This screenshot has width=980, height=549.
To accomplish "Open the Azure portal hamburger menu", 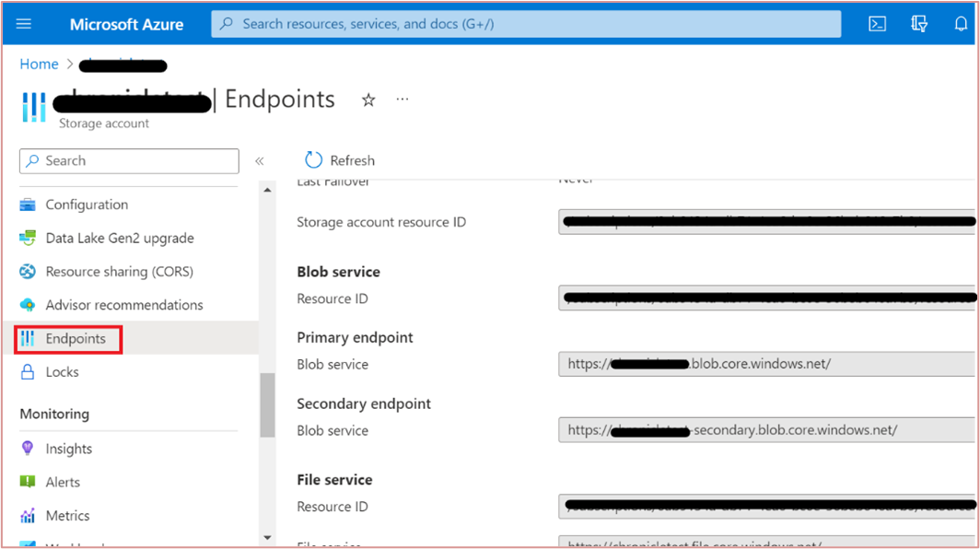I will click(x=24, y=24).
